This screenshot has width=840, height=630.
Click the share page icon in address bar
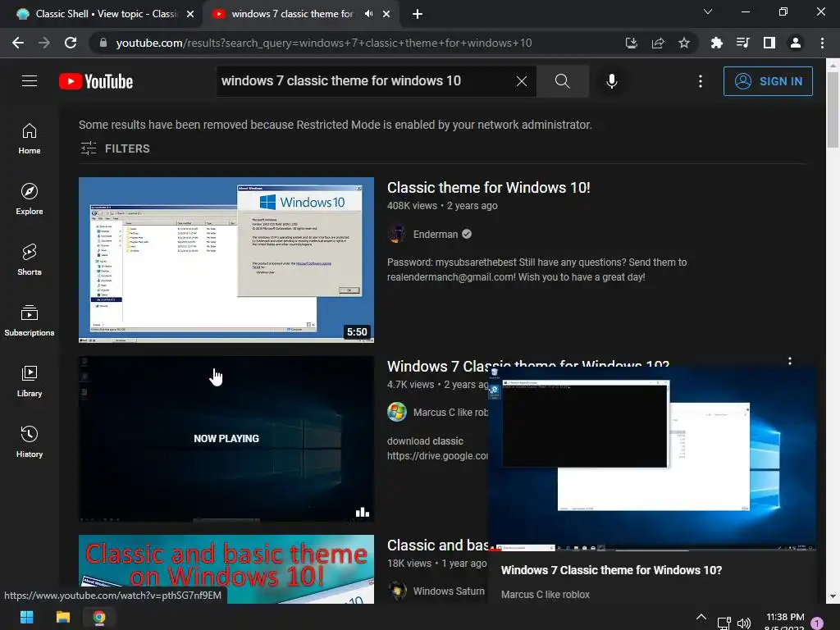tap(658, 43)
